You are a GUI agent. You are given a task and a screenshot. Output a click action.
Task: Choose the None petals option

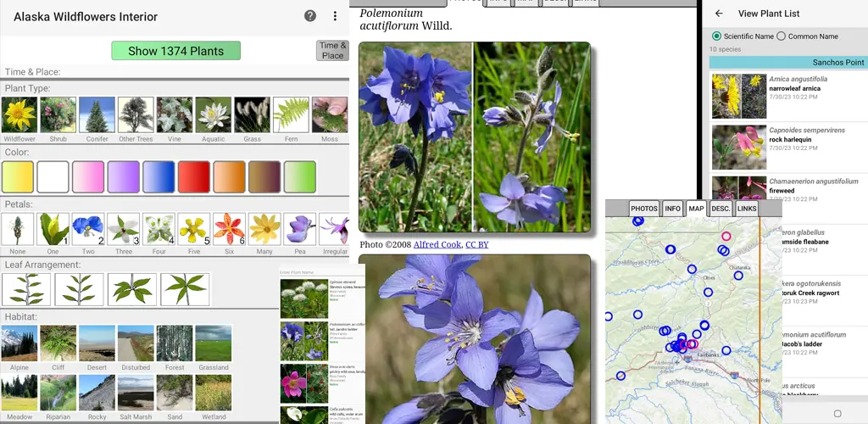pos(18,229)
